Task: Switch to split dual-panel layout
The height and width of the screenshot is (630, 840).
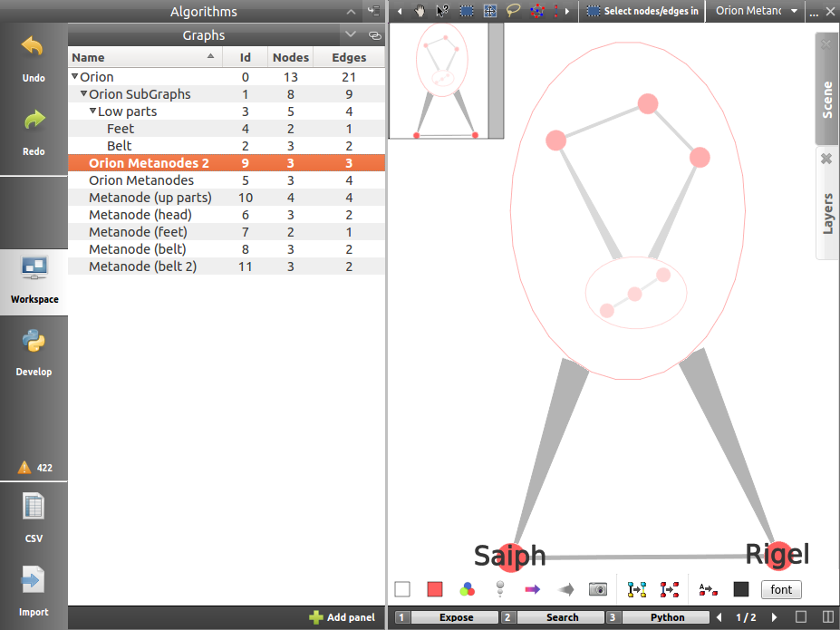Action: (x=826, y=617)
